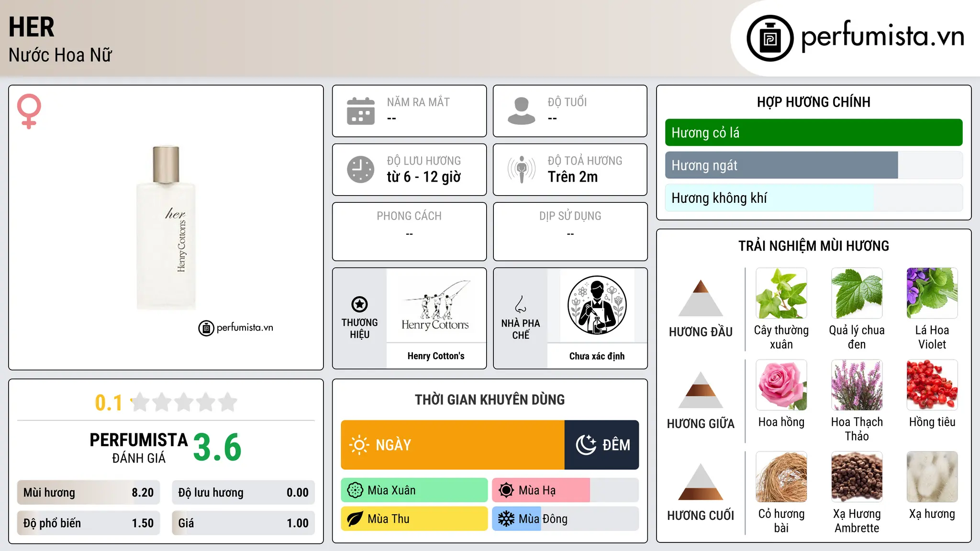Viewport: 980px width, 551px height.
Task: Click the HER perfume title
Action: coord(32,27)
